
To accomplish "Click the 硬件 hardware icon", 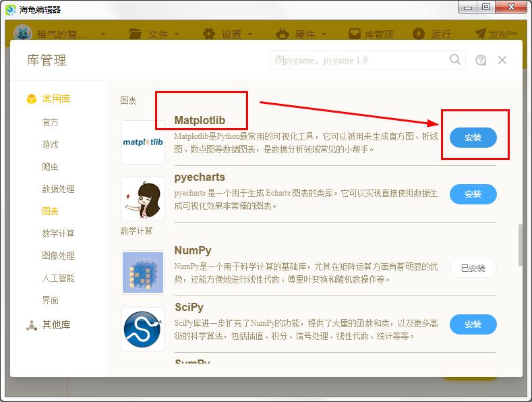I will pyautogui.click(x=283, y=34).
